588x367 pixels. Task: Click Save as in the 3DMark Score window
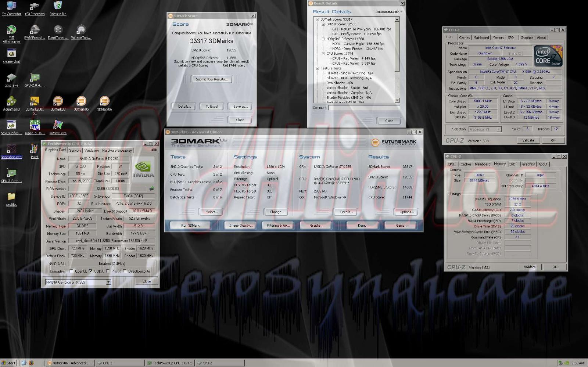click(241, 107)
